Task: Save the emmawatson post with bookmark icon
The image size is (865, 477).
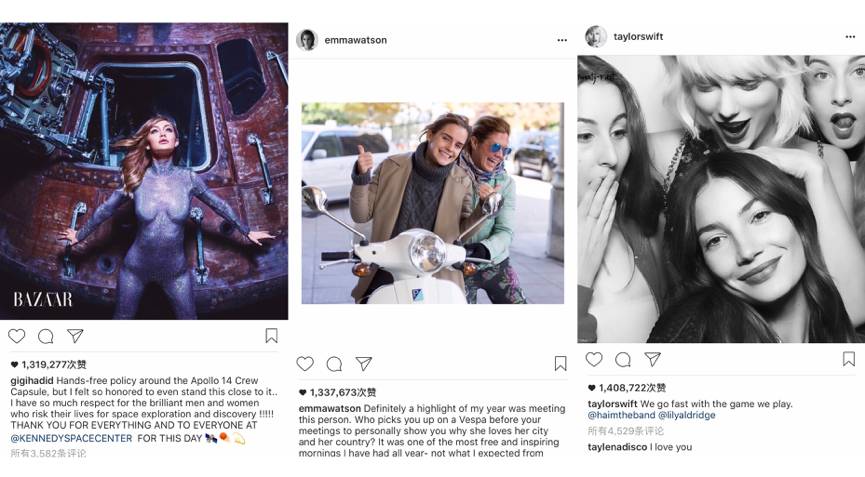Action: pos(560,364)
